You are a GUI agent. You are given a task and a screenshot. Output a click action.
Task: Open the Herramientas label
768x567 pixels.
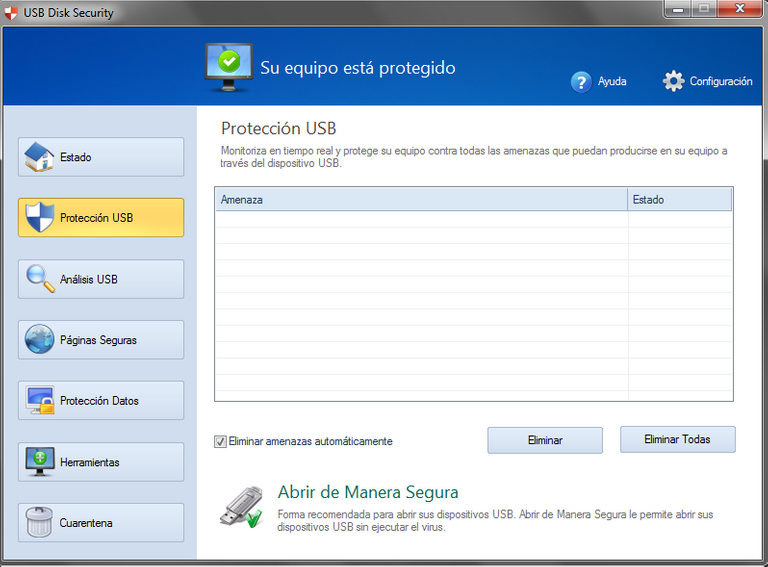(90, 462)
